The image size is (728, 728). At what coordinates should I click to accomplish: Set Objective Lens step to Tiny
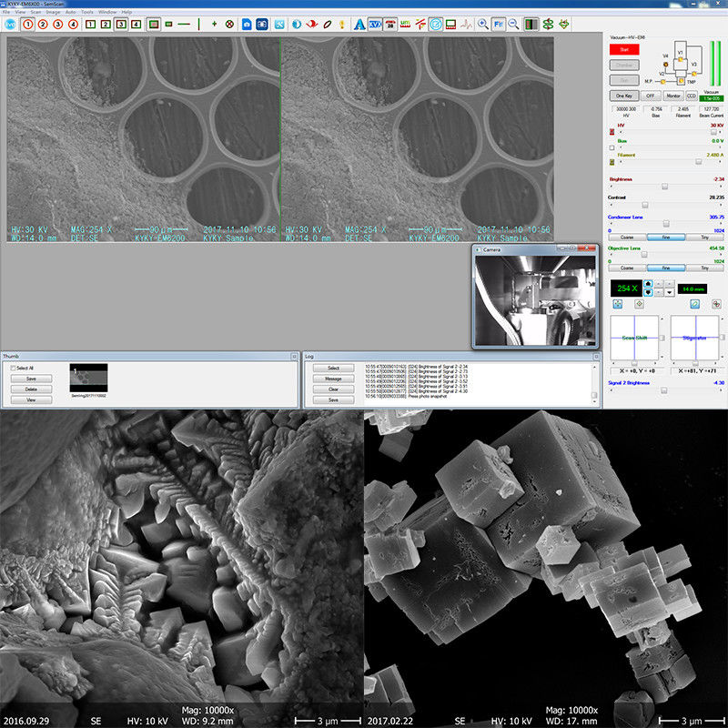pos(704,268)
